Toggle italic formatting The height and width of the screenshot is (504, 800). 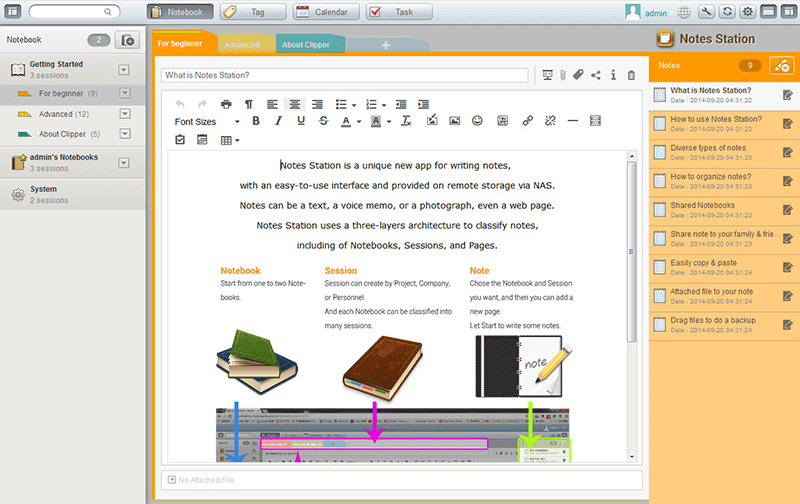click(x=278, y=121)
